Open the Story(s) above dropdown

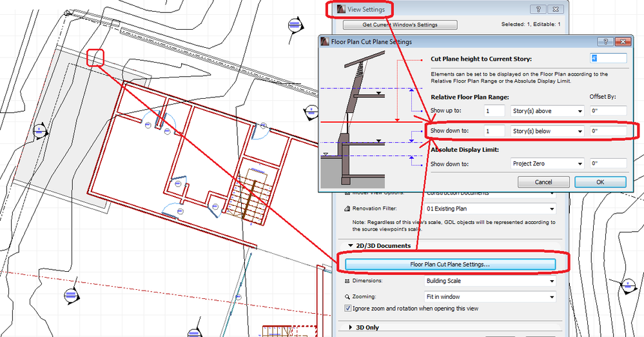(x=547, y=112)
